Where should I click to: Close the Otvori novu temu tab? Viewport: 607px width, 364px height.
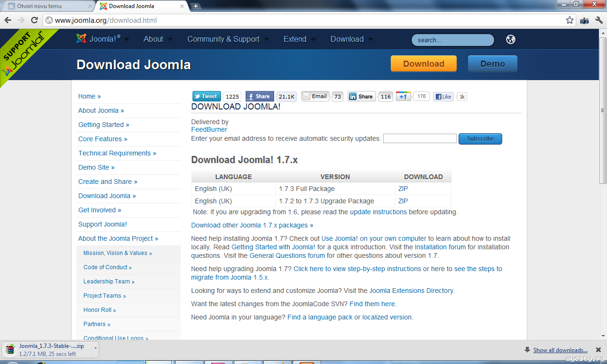click(90, 6)
